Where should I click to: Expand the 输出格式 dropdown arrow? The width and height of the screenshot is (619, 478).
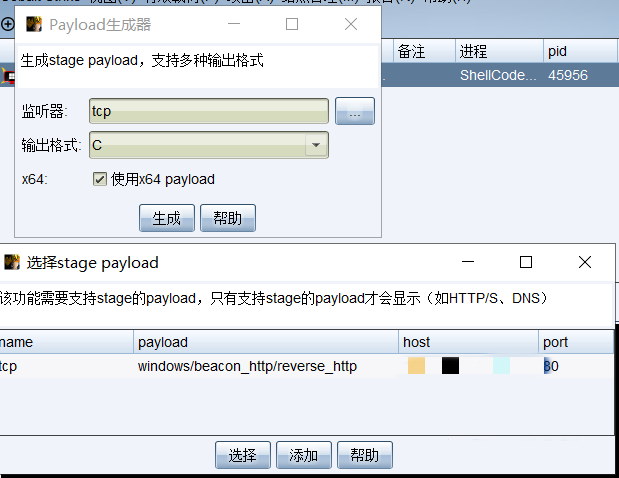[316, 145]
